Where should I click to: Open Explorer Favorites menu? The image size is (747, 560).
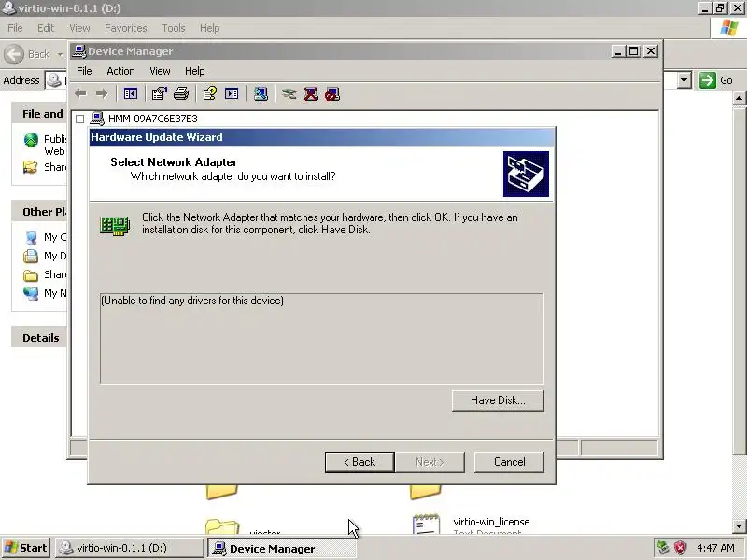point(126,28)
